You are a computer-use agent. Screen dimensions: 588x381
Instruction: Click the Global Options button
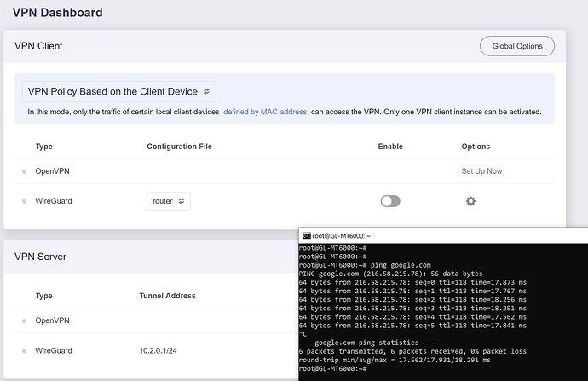click(x=516, y=46)
